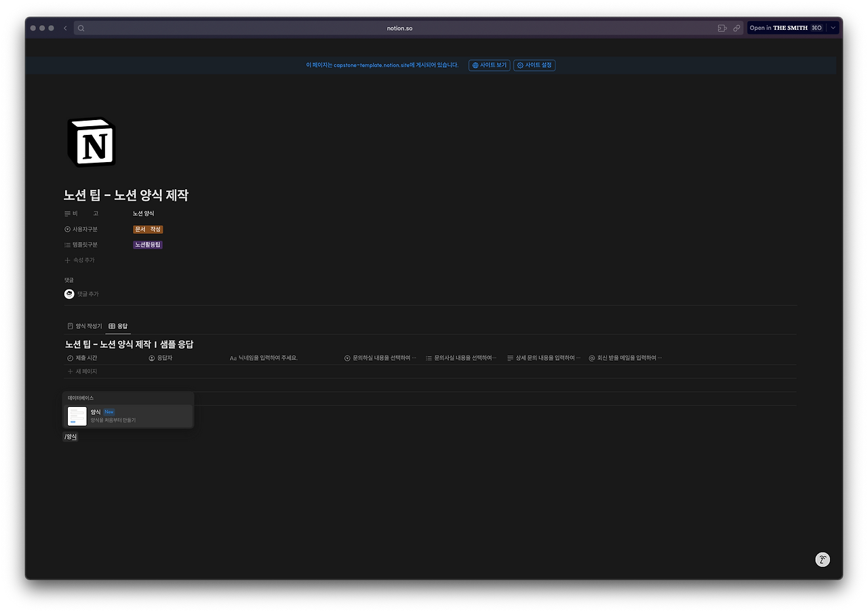
Task: Click the 댓글 추가 comment field
Action: click(88, 294)
